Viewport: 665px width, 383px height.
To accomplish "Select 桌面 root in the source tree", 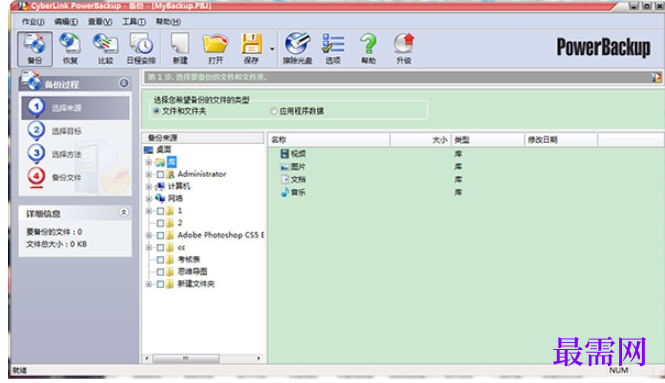I will (x=163, y=150).
